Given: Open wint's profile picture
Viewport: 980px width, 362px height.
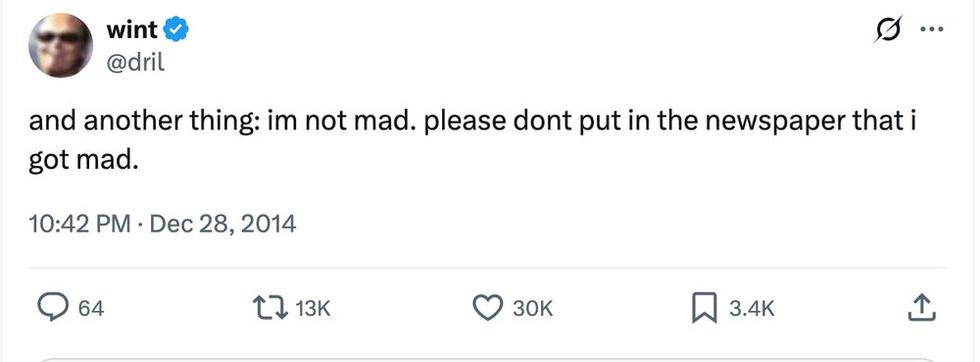Looking at the screenshot, I should coord(61,45).
